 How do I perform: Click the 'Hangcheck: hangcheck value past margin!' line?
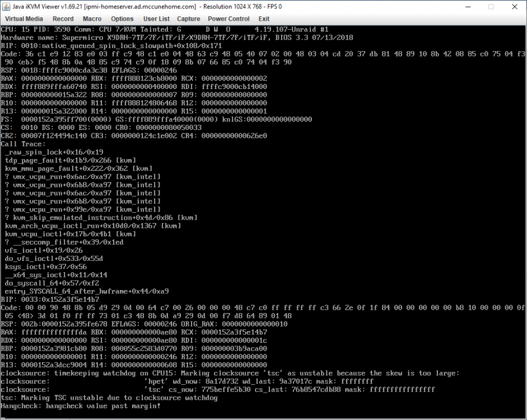point(81,406)
